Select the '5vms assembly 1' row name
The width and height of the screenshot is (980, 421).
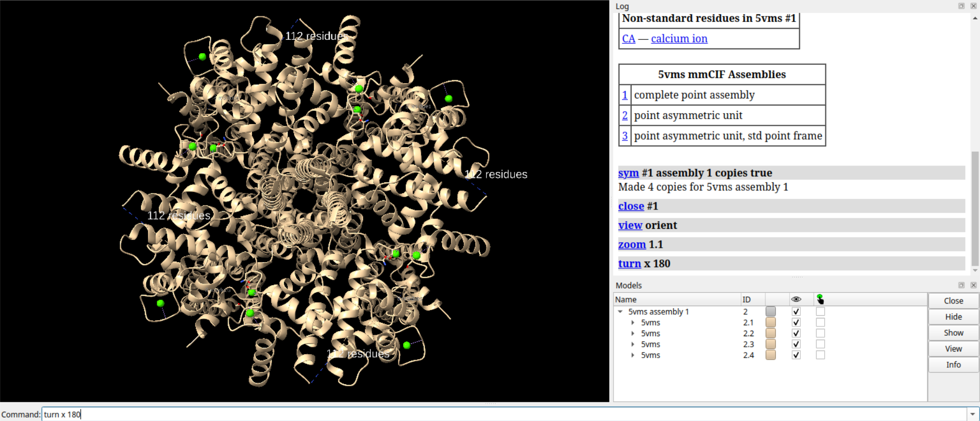point(658,312)
